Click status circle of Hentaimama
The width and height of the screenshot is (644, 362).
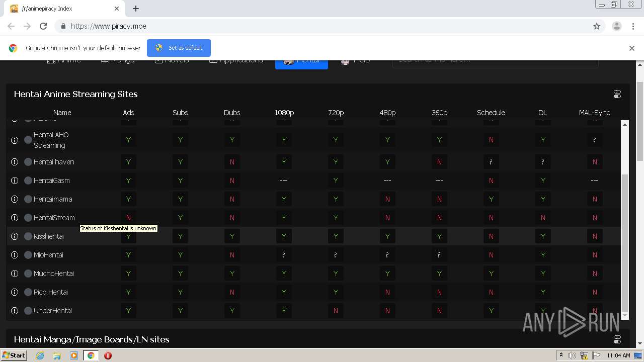point(28,199)
